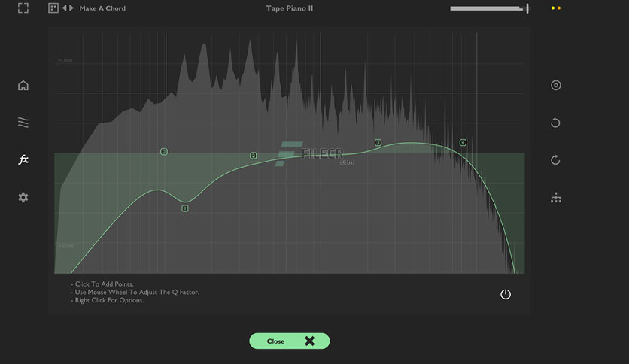Image resolution: width=629 pixels, height=364 pixels.
Task: Go to next preset arrow
Action: pos(71,8)
